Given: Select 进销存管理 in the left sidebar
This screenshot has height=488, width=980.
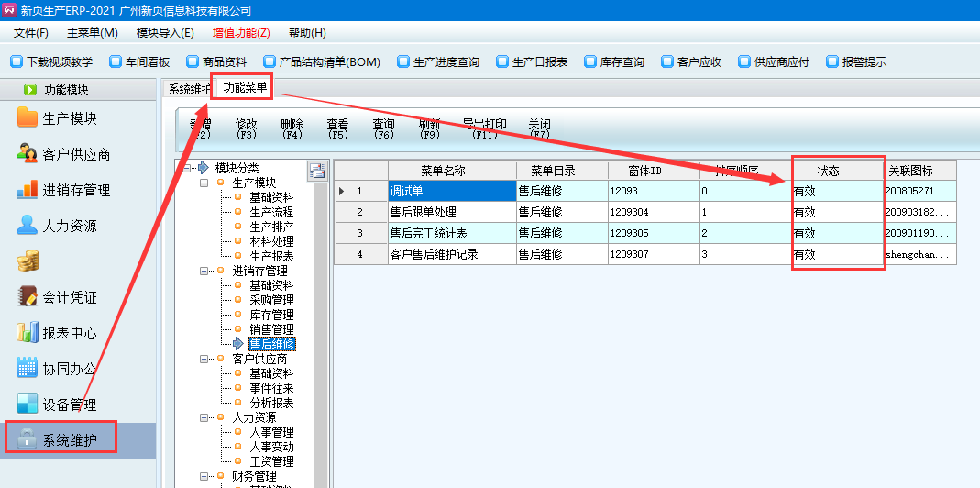Looking at the screenshot, I should (x=75, y=190).
